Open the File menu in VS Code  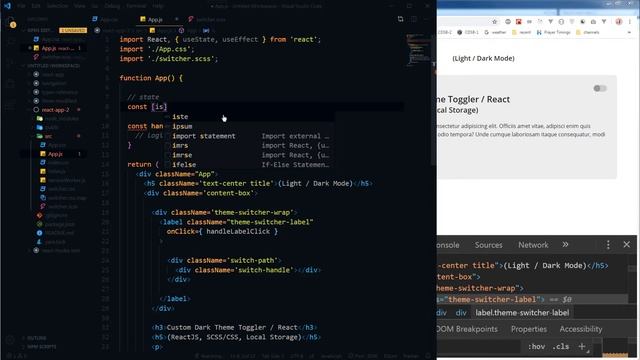(x=21, y=6)
